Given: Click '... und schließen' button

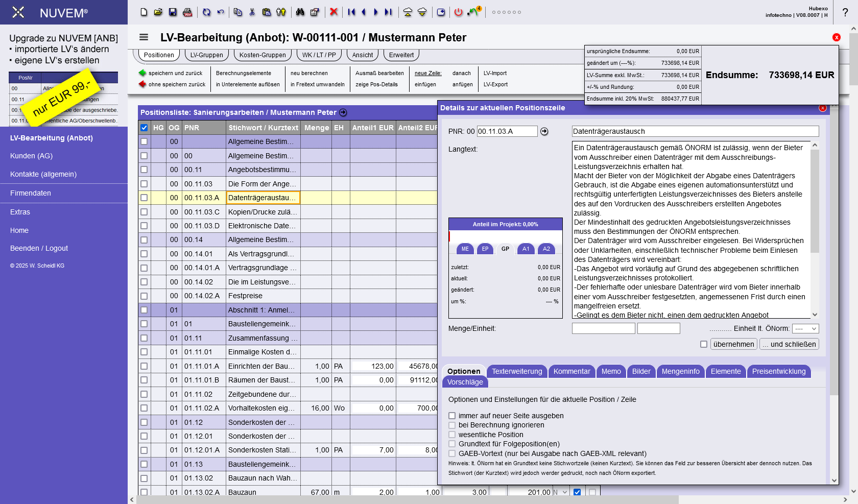Looking at the screenshot, I should [x=789, y=344].
